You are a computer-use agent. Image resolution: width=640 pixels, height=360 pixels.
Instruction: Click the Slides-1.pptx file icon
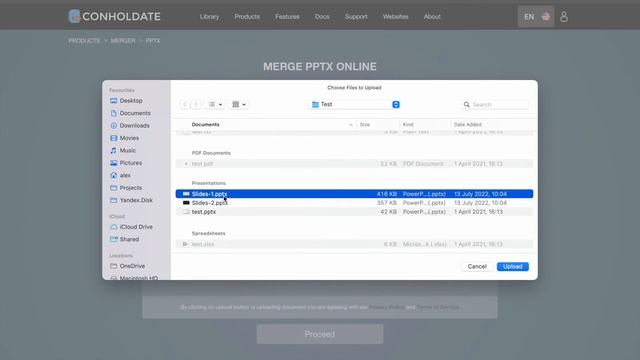pos(186,194)
